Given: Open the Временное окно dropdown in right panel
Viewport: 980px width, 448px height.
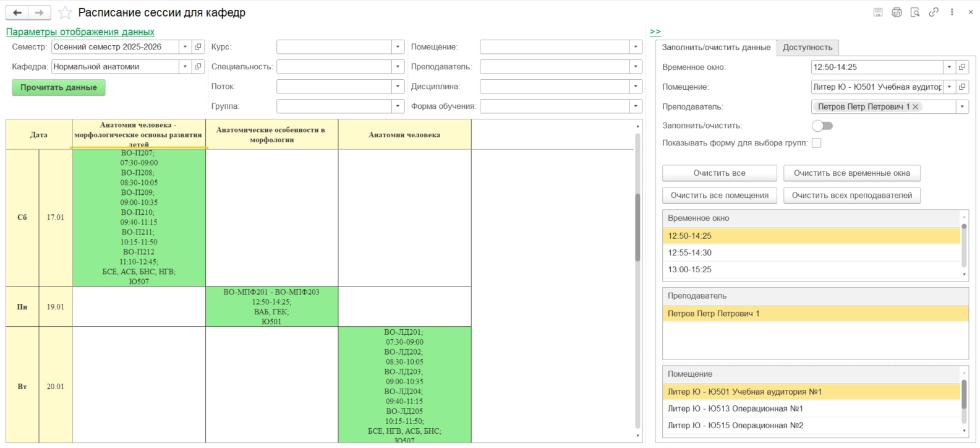Looking at the screenshot, I should coord(949,67).
